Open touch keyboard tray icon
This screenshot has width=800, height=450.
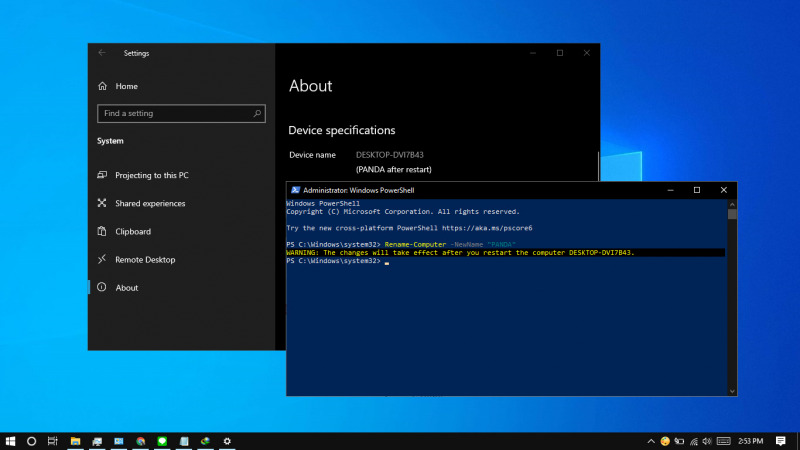(x=723, y=441)
